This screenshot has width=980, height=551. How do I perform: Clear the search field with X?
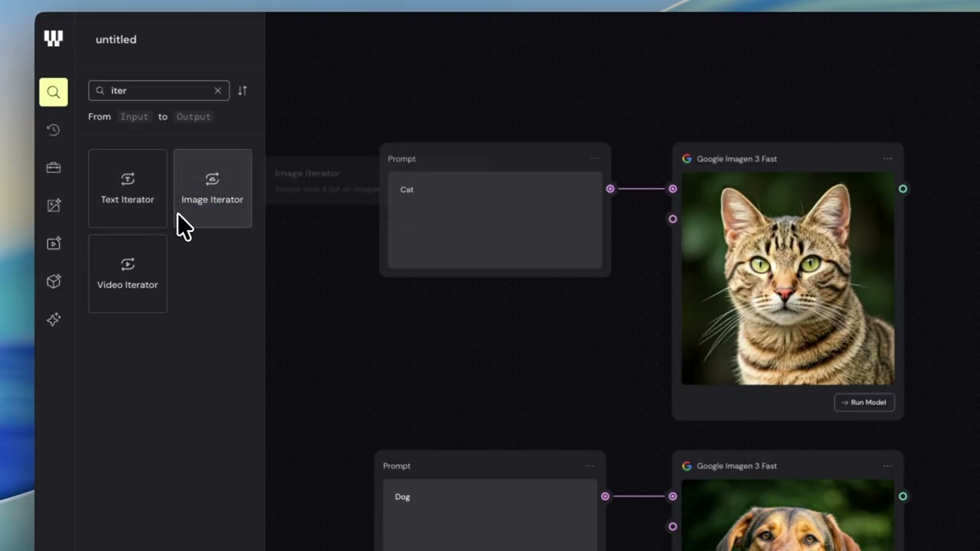[217, 90]
